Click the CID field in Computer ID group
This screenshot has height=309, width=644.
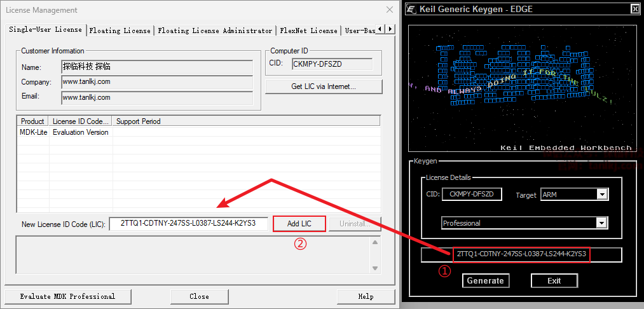tap(332, 64)
